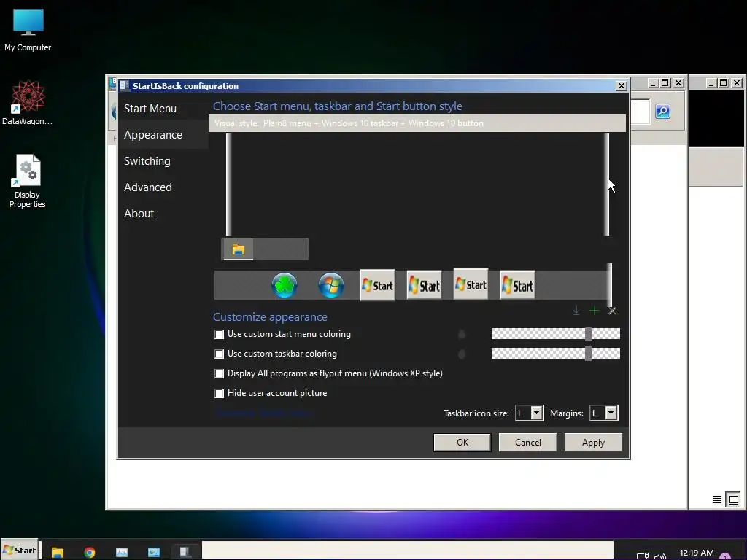Open the About section
The width and height of the screenshot is (747, 560).
coord(139,214)
